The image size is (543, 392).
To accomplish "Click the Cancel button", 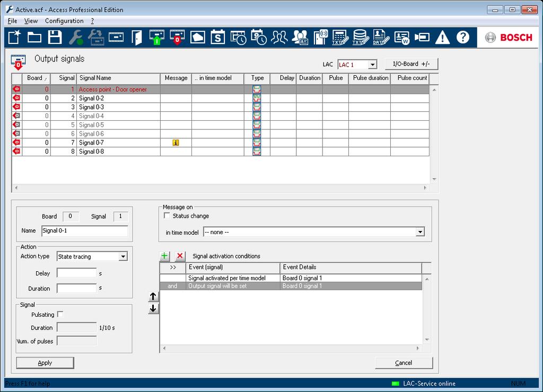I will click(x=404, y=362).
